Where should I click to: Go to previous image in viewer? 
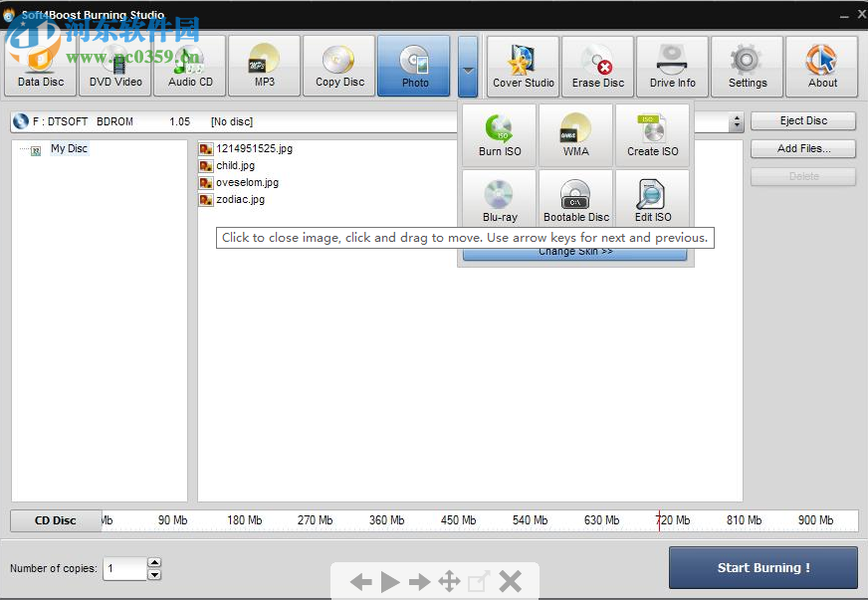click(361, 582)
